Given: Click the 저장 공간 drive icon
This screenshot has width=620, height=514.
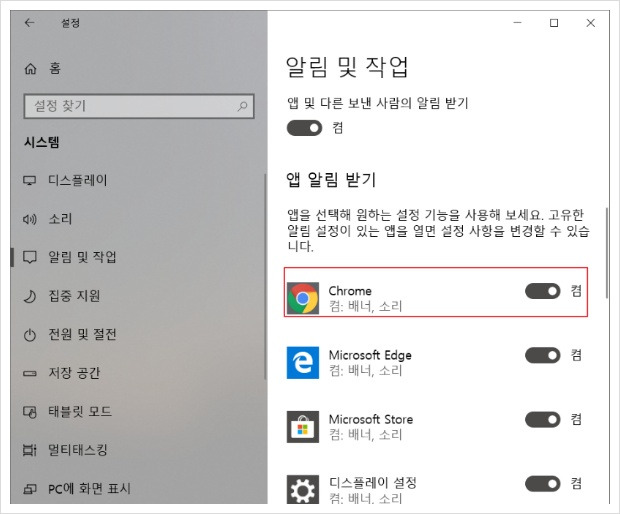Looking at the screenshot, I should (x=30, y=373).
